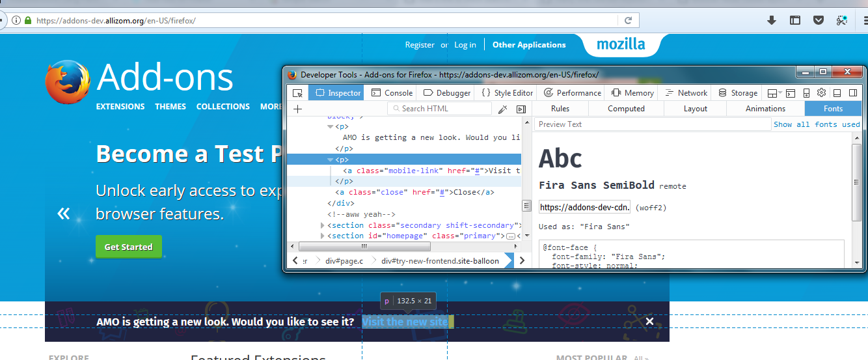This screenshot has width=868, height=360.
Task: Click the reload button in address bar
Action: coord(628,20)
